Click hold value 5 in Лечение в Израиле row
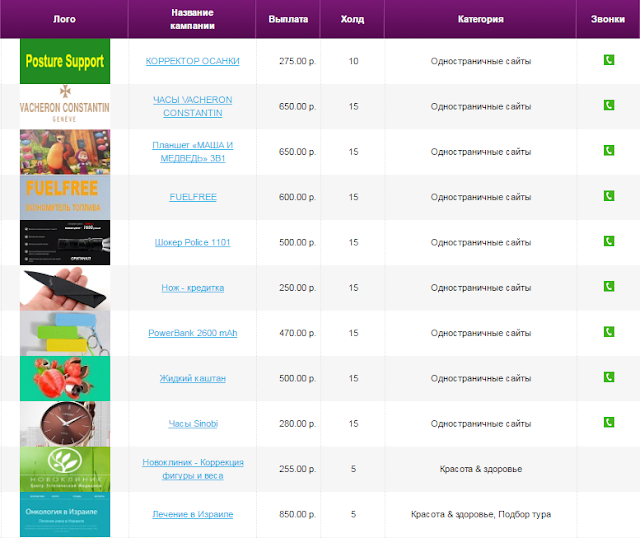The image size is (640, 538). pos(353,514)
